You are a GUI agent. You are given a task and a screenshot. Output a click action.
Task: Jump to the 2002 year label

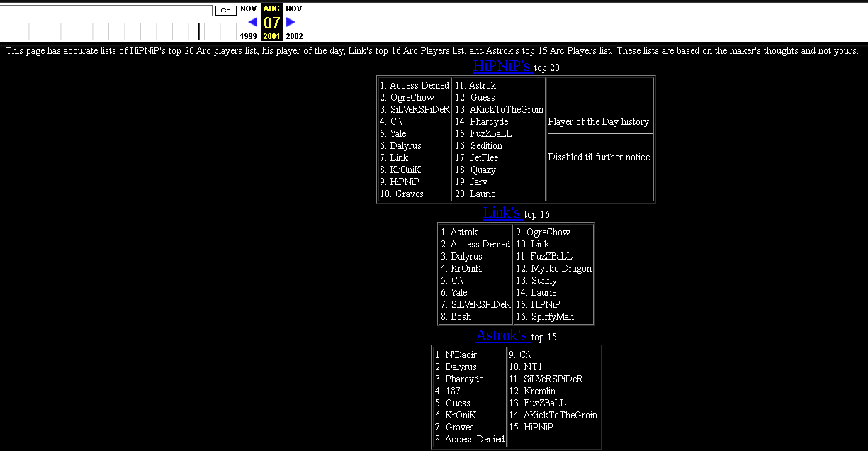294,36
